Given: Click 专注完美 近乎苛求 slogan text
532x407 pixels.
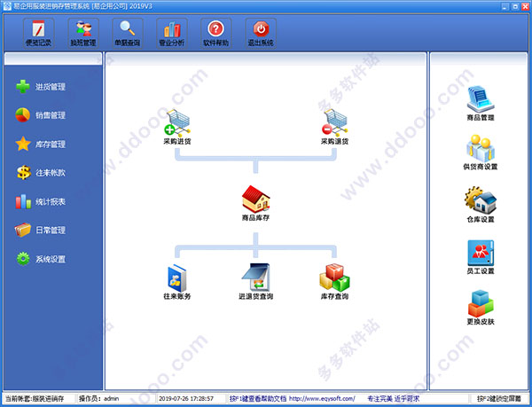Looking at the screenshot, I should click(394, 398).
